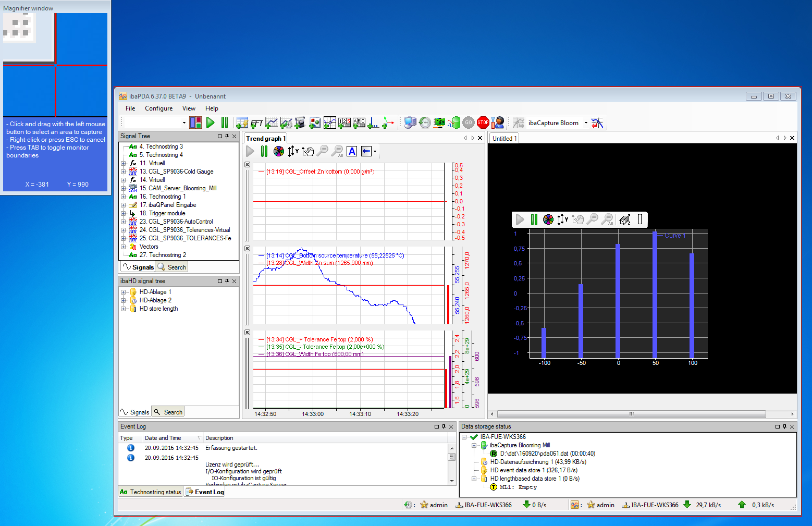Click the Date and Time column header
The height and width of the screenshot is (526, 812).
(163, 438)
